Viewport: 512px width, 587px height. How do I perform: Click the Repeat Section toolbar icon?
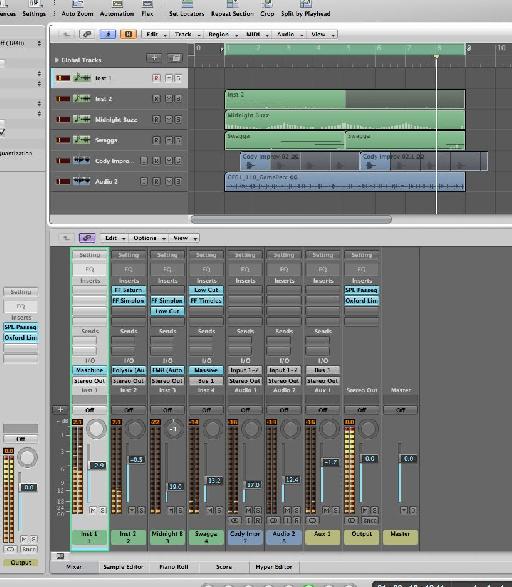[x=232, y=4]
